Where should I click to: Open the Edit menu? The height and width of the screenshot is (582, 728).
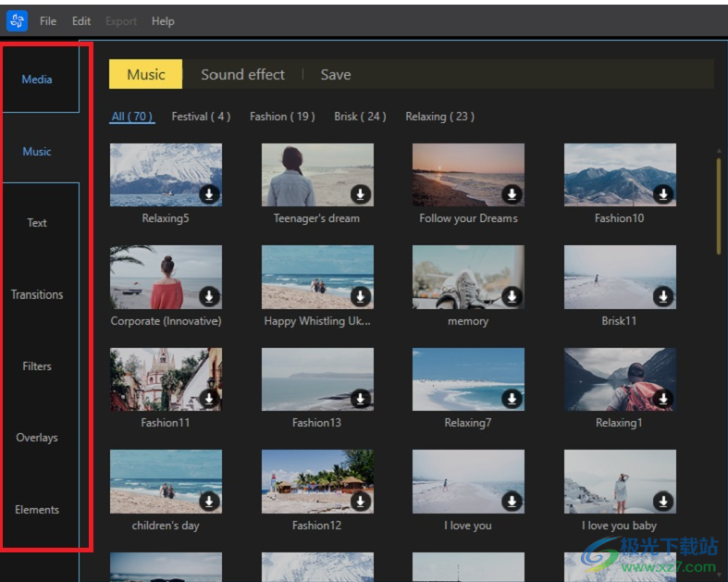(81, 21)
